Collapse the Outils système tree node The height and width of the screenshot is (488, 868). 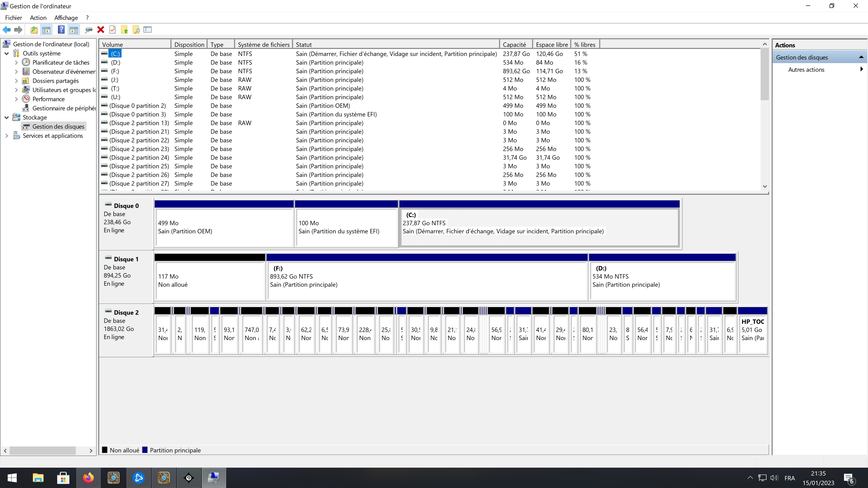coord(6,53)
